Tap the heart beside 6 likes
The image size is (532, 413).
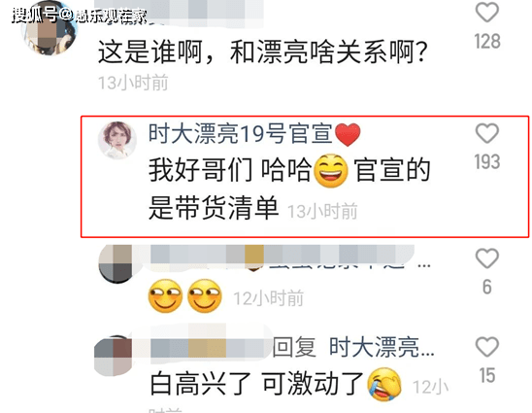(x=487, y=258)
